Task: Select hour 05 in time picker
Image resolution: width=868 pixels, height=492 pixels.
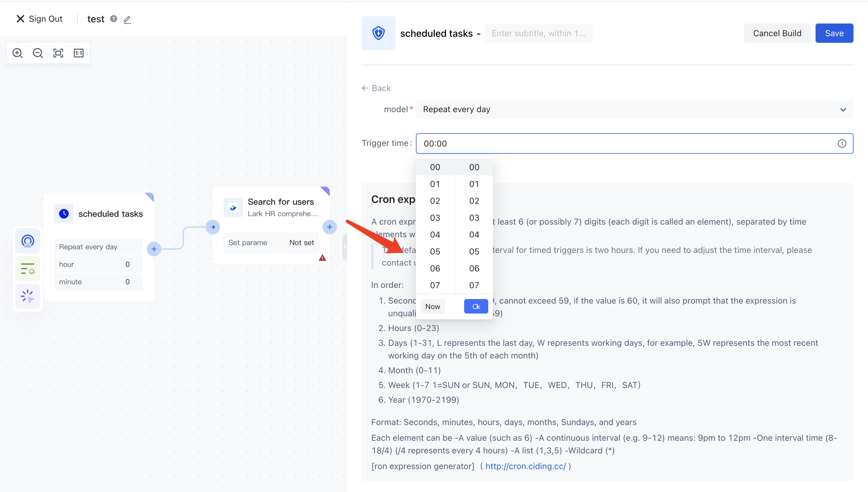Action: pyautogui.click(x=435, y=251)
